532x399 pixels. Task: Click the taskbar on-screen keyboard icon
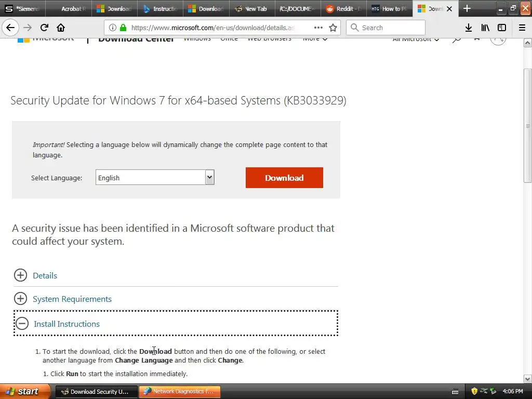tap(455, 392)
